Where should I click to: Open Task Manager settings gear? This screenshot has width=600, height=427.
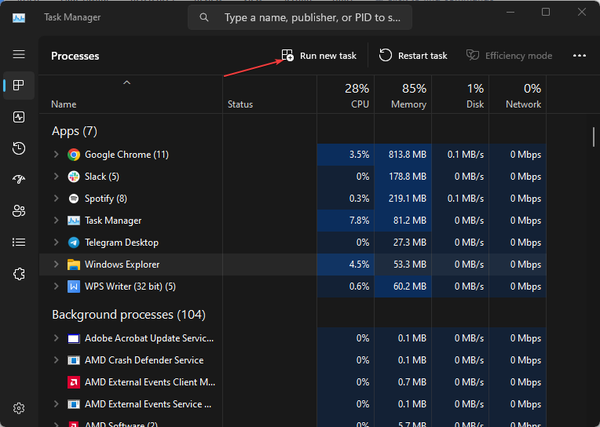19,408
